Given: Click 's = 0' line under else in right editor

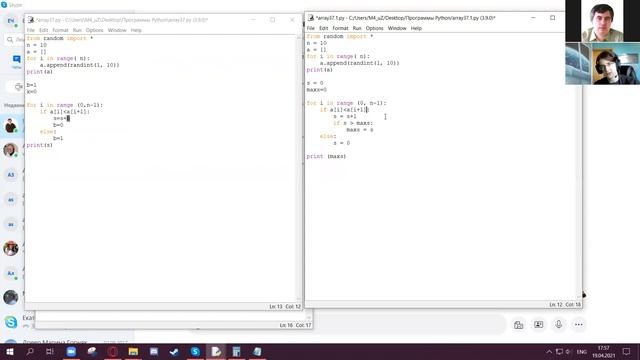Looking at the screenshot, I should pos(342,143).
